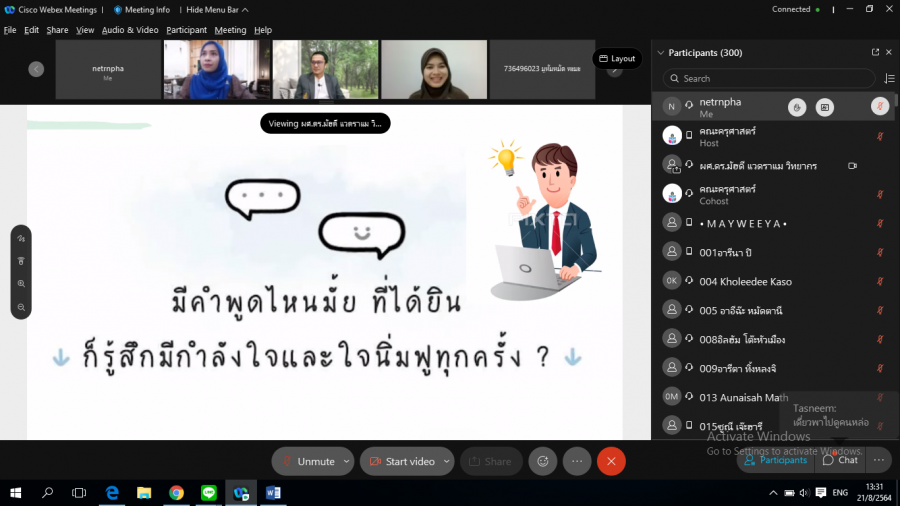Expand audio options arrow beside Unmute

pos(346,461)
